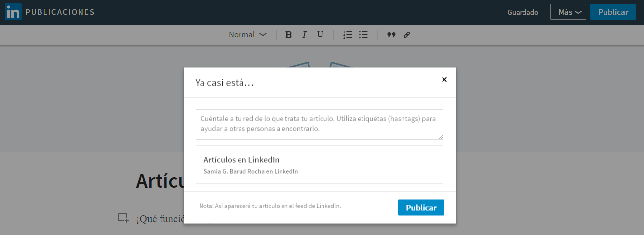Focus the 'Cuéntale a tu red' text box
644x235 pixels.
pos(319,124)
